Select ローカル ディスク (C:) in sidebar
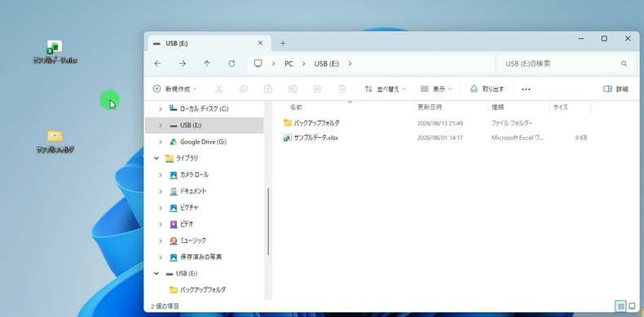Viewport: 644px width, 317px height. pyautogui.click(x=204, y=109)
